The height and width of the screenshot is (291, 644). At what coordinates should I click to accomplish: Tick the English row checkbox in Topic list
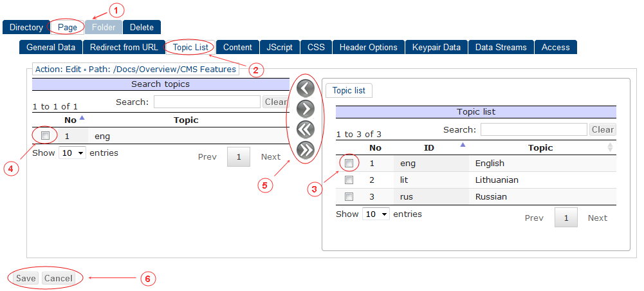[x=349, y=164]
